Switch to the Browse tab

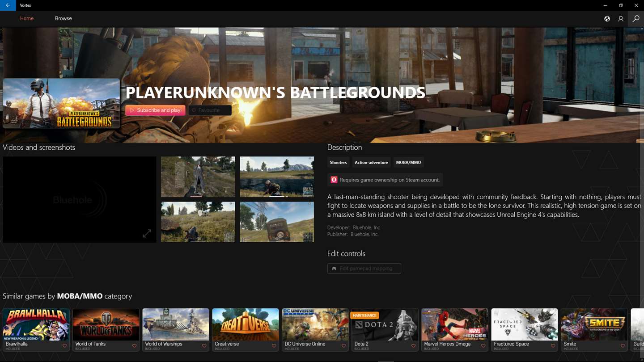point(63,18)
